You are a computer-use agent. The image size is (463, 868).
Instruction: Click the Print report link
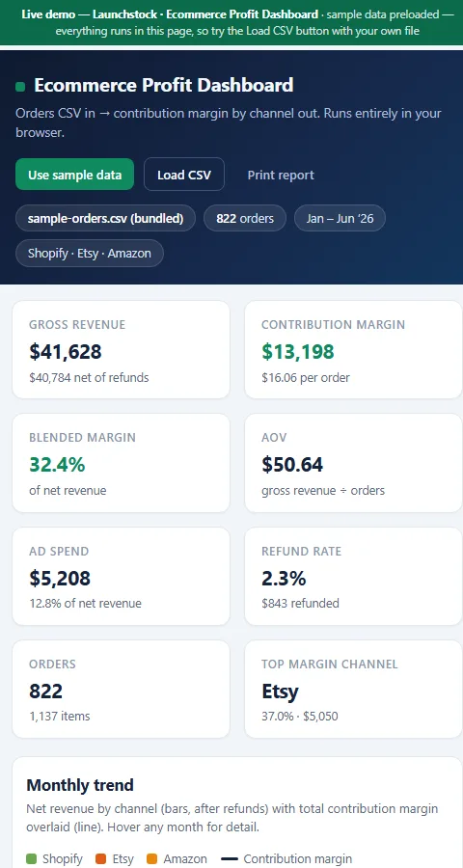[x=281, y=175]
